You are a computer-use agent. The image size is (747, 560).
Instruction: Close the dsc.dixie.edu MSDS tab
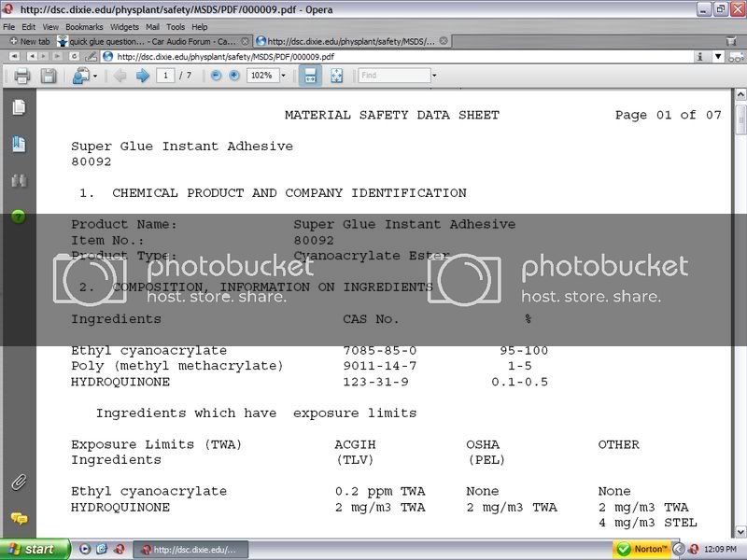pos(444,41)
